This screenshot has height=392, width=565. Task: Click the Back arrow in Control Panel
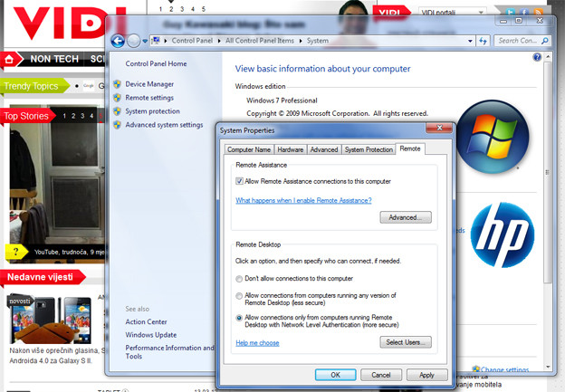pyautogui.click(x=118, y=41)
